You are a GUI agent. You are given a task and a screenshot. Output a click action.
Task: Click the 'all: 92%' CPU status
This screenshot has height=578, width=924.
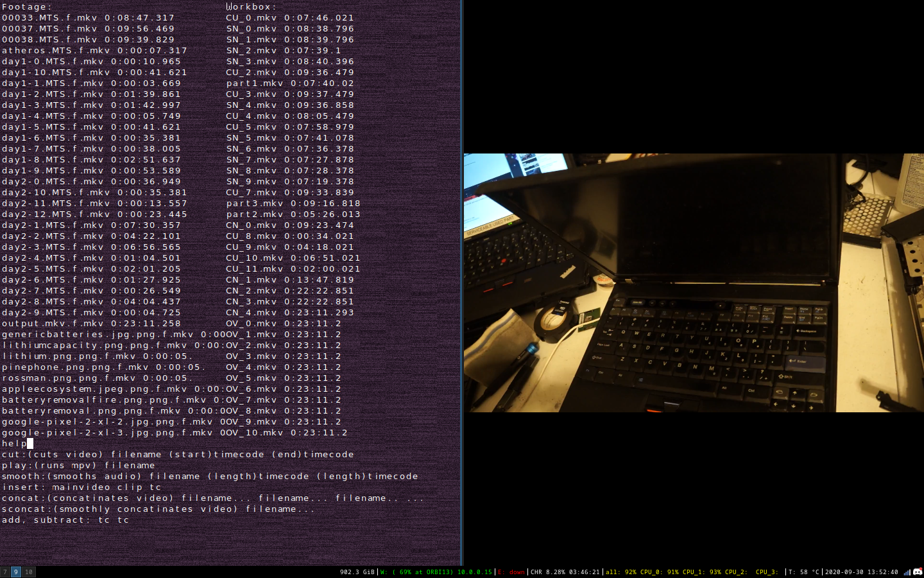(621, 572)
